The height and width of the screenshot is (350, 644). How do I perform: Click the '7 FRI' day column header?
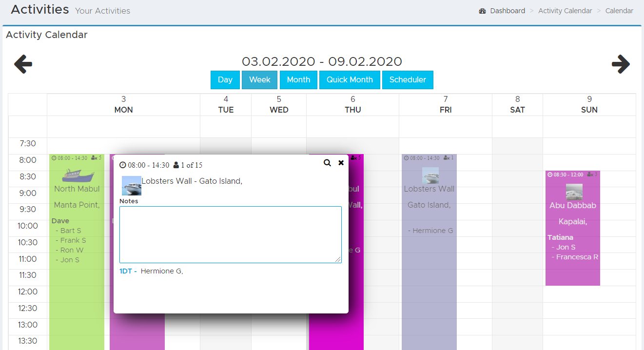click(x=446, y=105)
